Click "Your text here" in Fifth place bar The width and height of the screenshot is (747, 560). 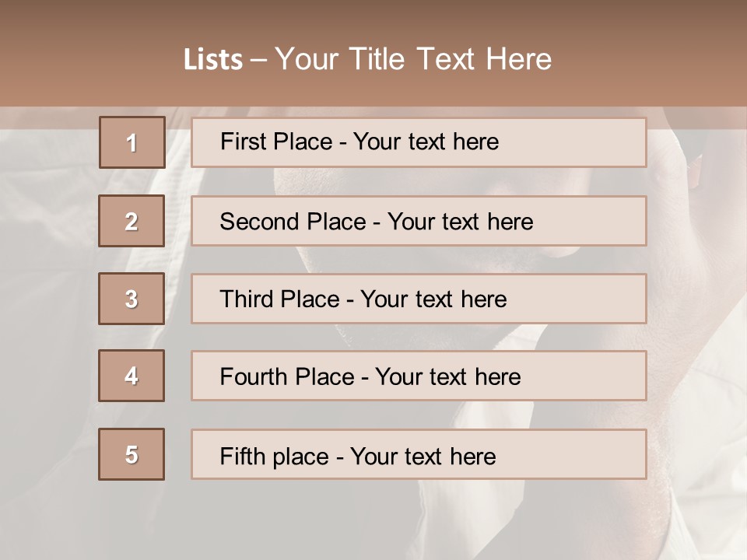(423, 456)
